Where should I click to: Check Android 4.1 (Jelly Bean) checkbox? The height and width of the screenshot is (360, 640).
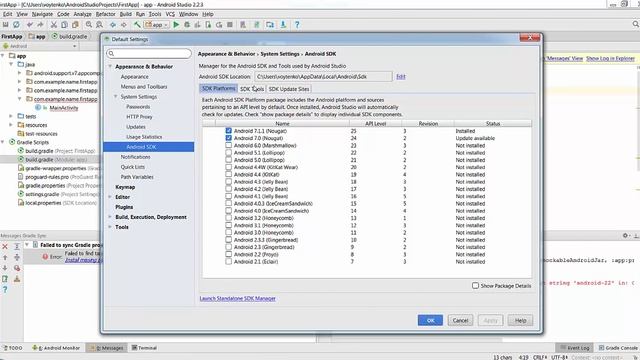click(x=229, y=196)
